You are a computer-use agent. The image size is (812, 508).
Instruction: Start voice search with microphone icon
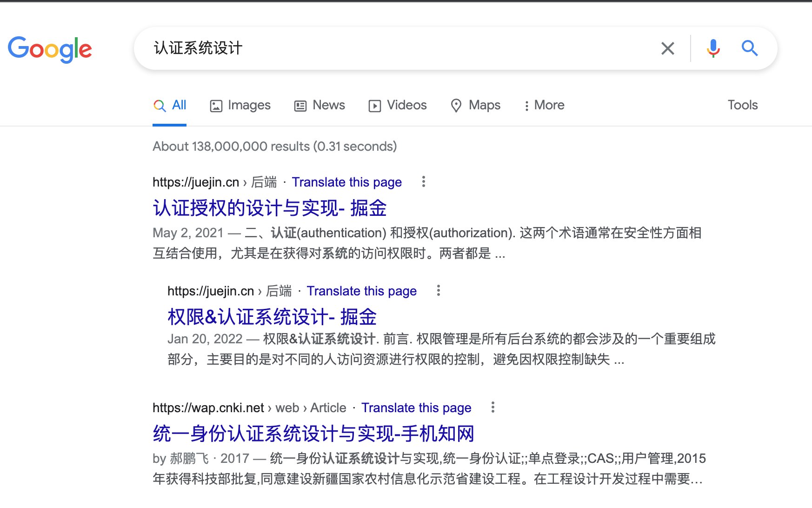pos(713,48)
